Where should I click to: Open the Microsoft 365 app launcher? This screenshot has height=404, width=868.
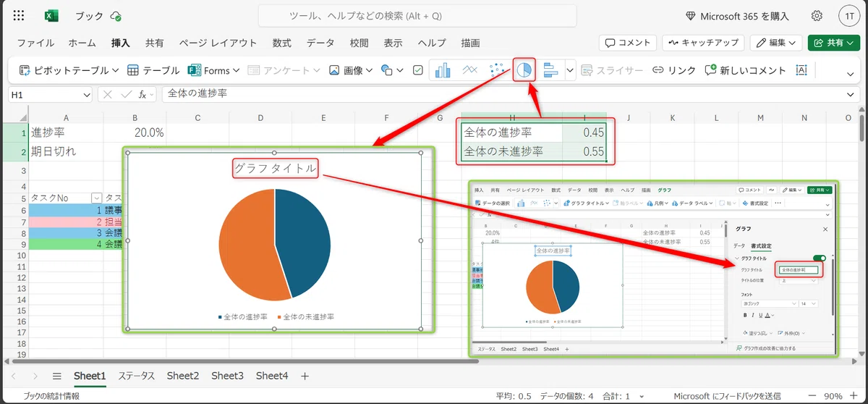point(19,16)
